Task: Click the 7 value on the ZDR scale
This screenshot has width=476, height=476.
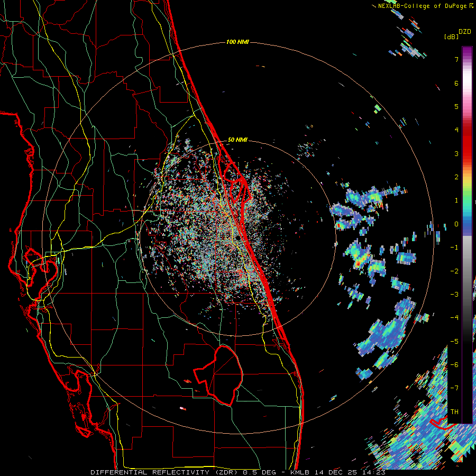Action: tap(456, 59)
